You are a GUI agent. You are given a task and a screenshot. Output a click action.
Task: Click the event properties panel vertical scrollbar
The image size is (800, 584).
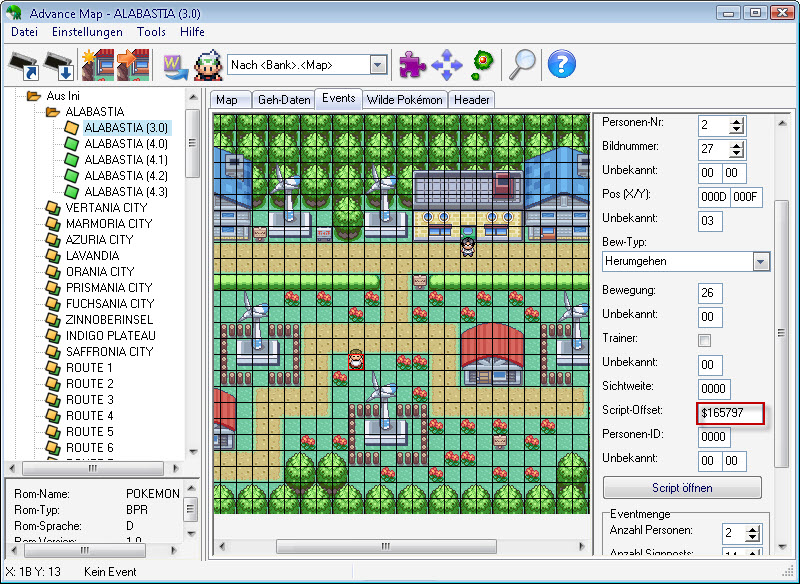click(x=782, y=334)
